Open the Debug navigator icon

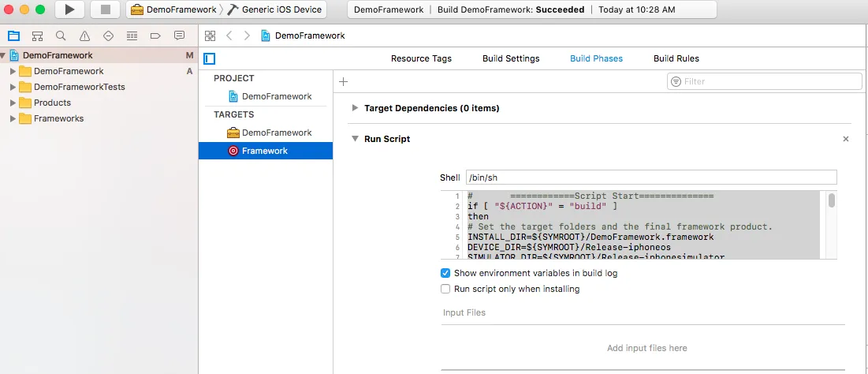[132, 36]
